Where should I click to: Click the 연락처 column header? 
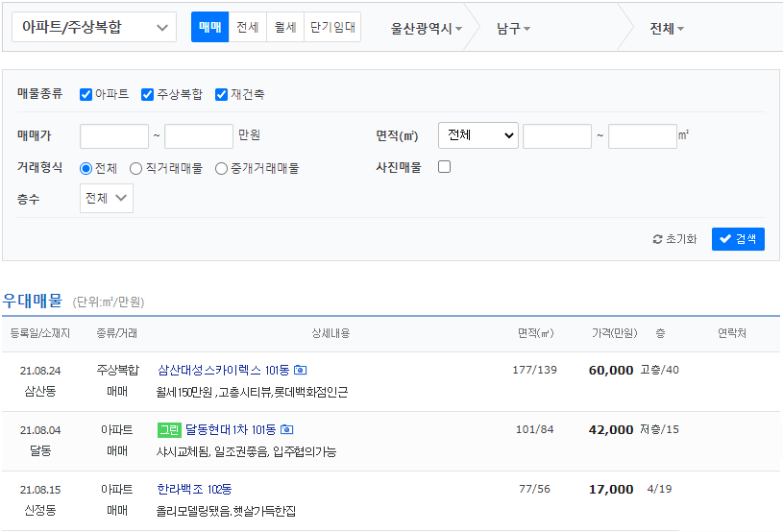[x=732, y=333]
